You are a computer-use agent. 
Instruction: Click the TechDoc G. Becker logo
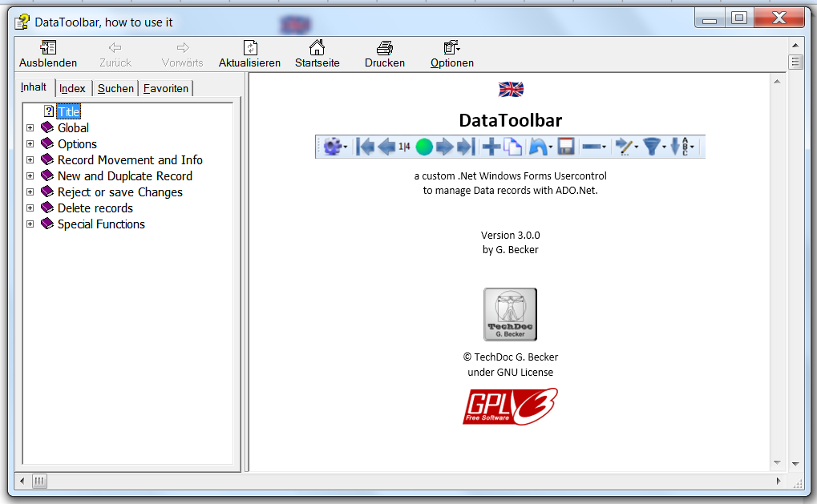tap(510, 314)
